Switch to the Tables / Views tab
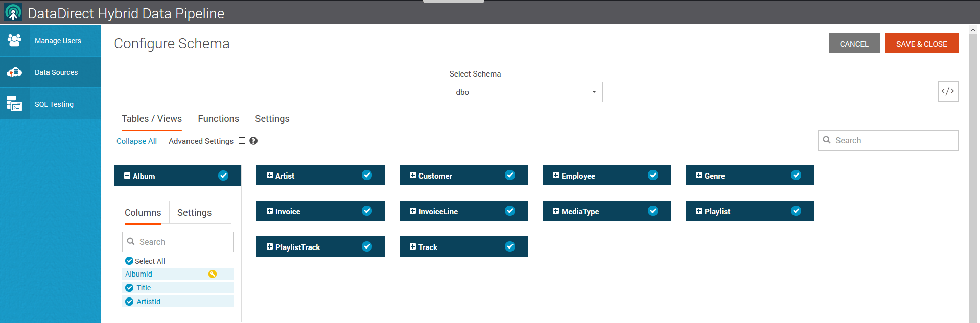The width and height of the screenshot is (980, 323). pyautogui.click(x=152, y=118)
